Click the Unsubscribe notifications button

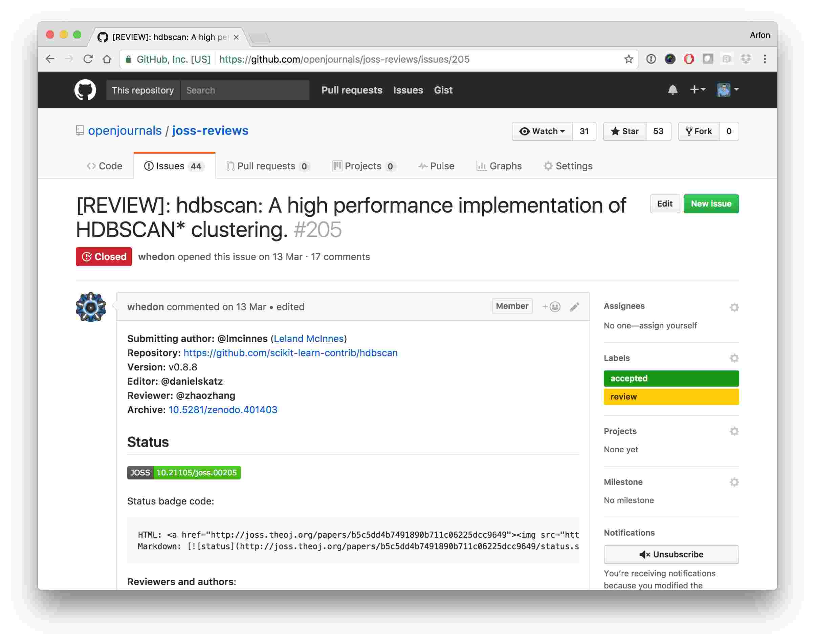[x=671, y=554]
